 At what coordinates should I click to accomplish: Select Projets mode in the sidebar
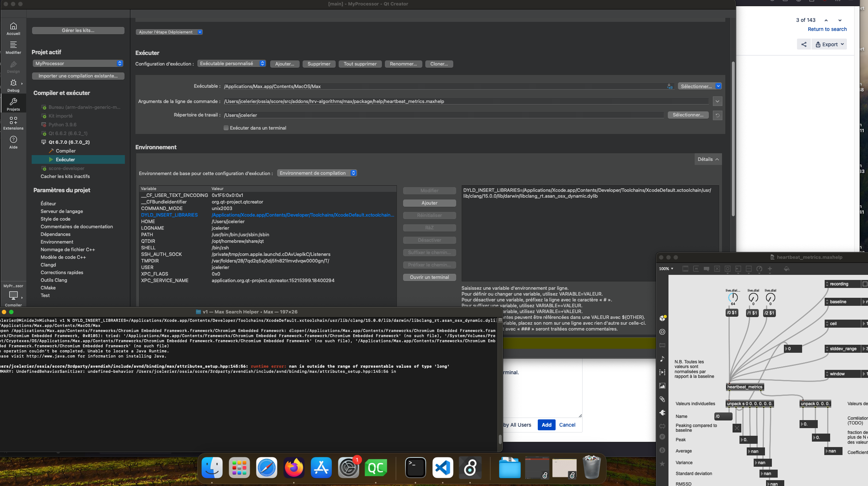pyautogui.click(x=13, y=104)
